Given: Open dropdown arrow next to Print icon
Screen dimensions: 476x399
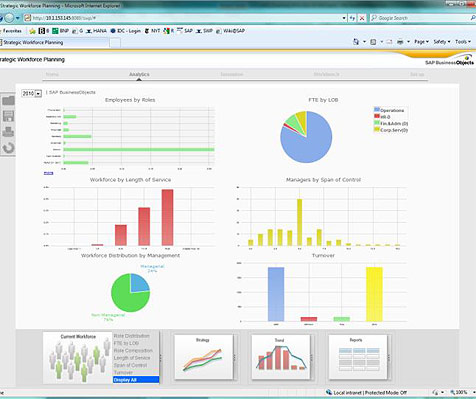Looking at the screenshot, I should 408,42.
